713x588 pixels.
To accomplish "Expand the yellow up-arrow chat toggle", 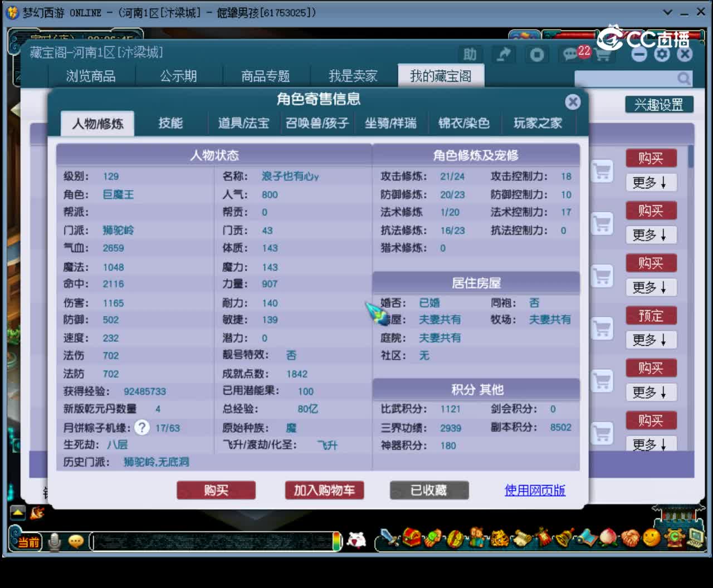I will click(17, 512).
